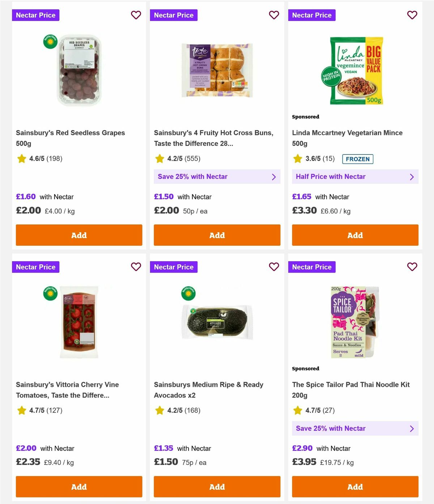Viewport: 434px width, 504px height.
Task: Expand the Save 25% with Nectar offer on buns
Action: [217, 177]
